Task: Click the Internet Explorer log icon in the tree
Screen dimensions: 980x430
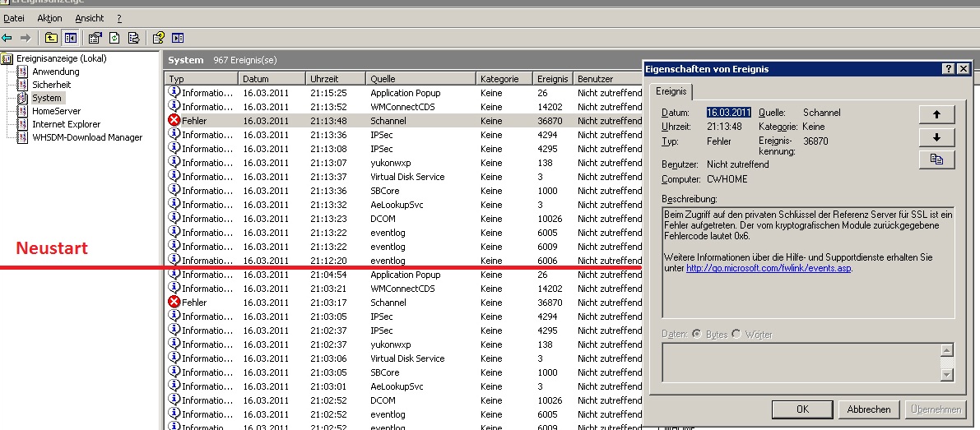Action: click(x=22, y=124)
